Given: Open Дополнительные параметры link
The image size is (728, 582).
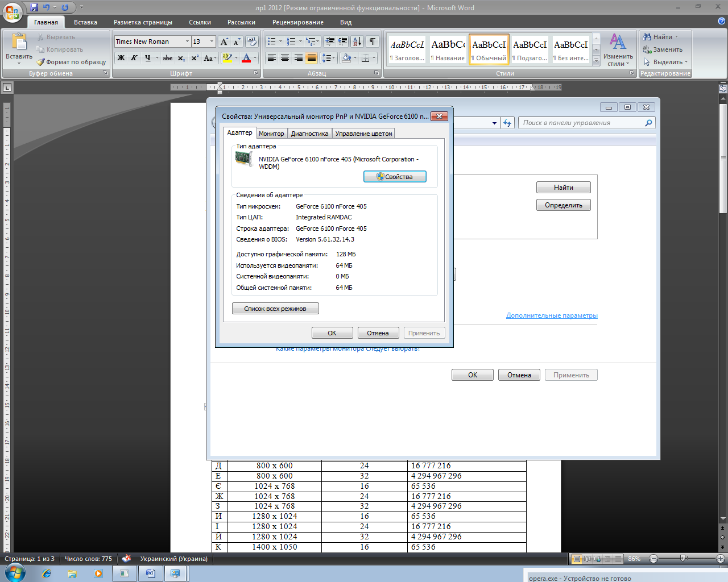Looking at the screenshot, I should [552, 315].
